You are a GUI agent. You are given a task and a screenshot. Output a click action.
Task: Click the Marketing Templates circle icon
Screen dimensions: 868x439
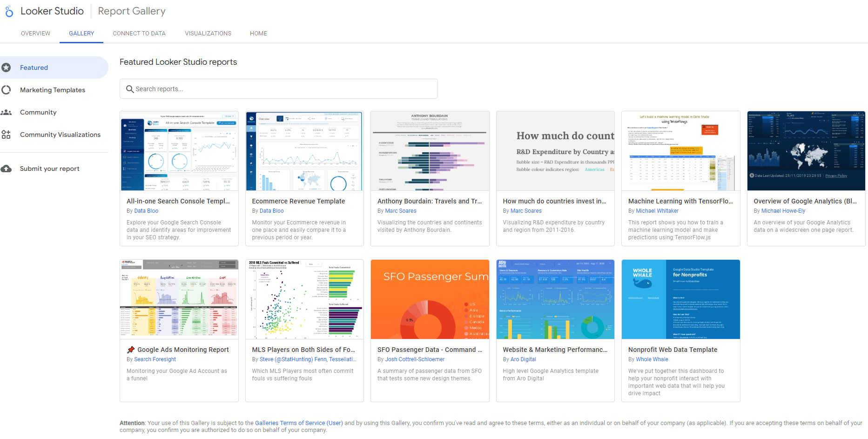6,90
